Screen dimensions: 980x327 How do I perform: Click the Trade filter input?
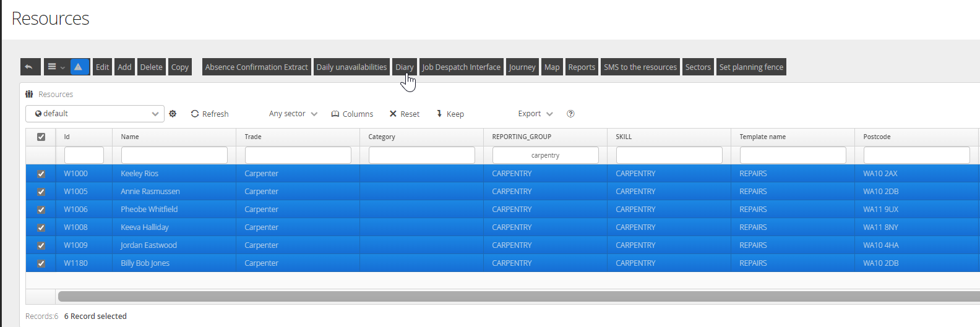pos(298,155)
